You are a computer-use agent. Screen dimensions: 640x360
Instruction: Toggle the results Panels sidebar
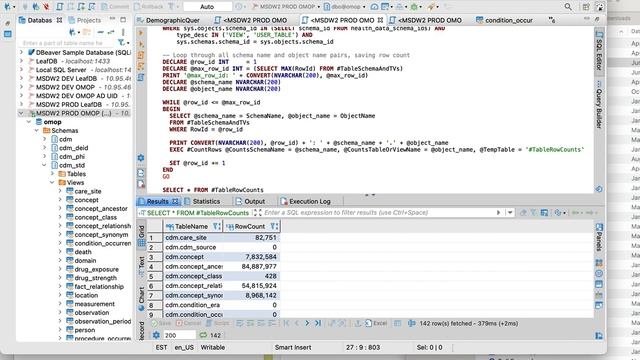[x=599, y=238]
